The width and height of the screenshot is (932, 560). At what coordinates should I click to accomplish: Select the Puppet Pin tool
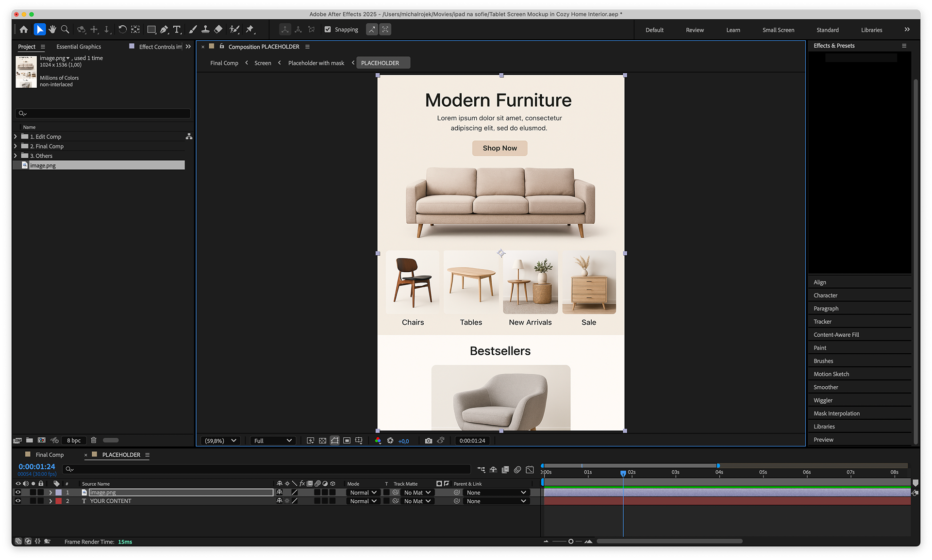click(250, 30)
